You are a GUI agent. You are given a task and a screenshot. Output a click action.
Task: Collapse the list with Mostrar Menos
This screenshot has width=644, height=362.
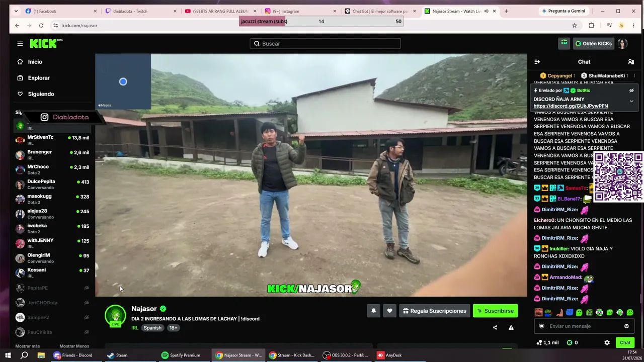click(74, 346)
